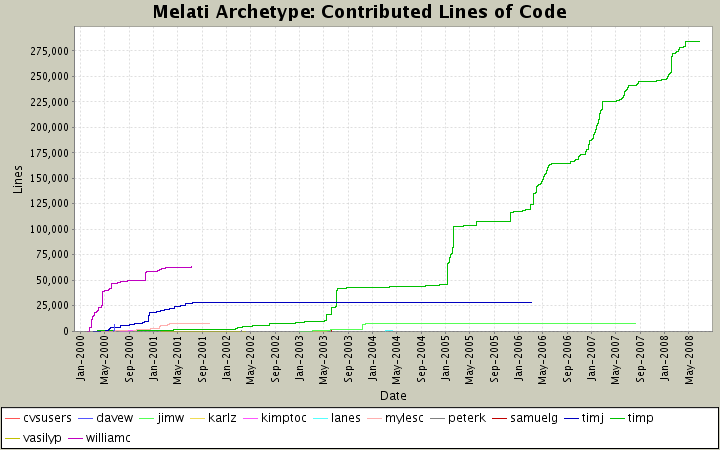Select the 'samuelg' legend label
Screen dimensions: 720x450
click(x=534, y=418)
